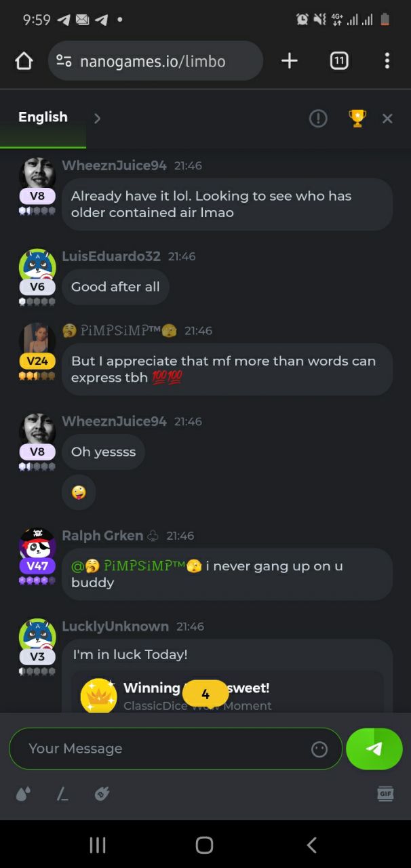Expand chat rooms with chevron next to English
Screen dimensions: 411x868
97,119
